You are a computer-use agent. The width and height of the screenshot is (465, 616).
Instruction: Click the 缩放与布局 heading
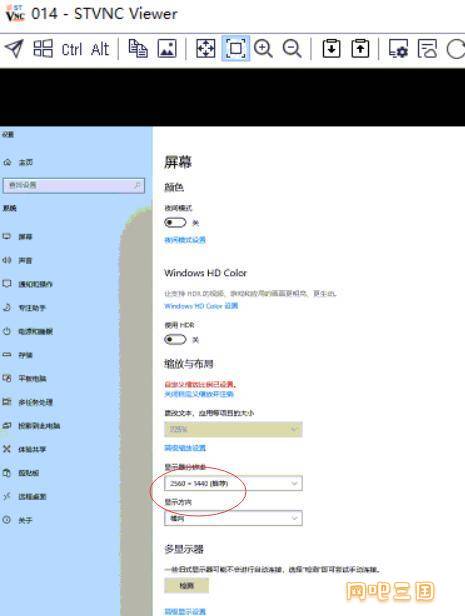(189, 364)
